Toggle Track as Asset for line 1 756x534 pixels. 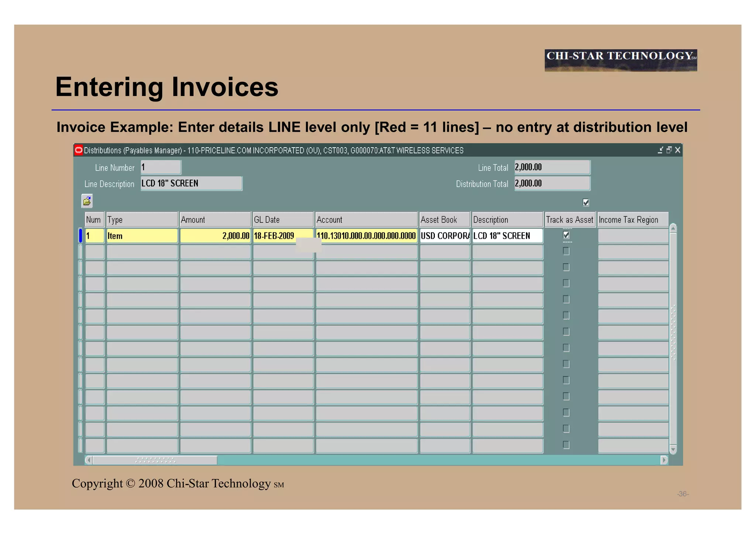pyautogui.click(x=566, y=235)
